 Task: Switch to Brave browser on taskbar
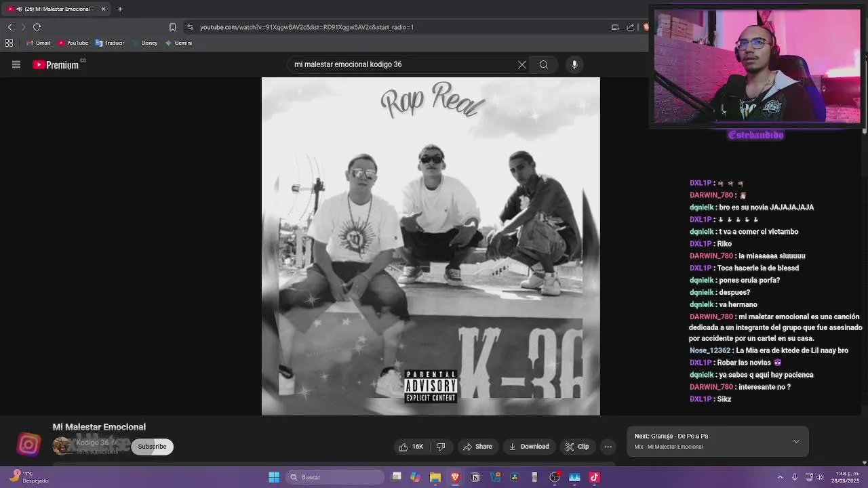455,477
